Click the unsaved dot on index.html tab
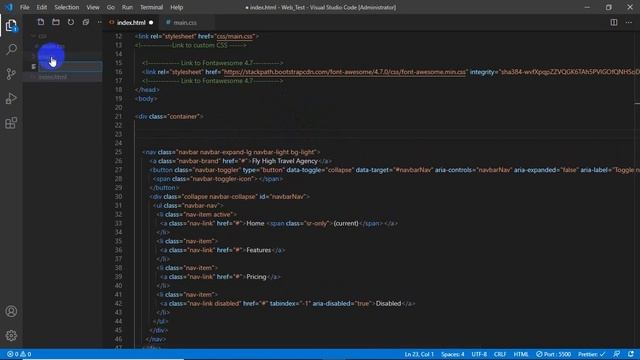Viewport: 640px width, 360px height. (x=151, y=22)
